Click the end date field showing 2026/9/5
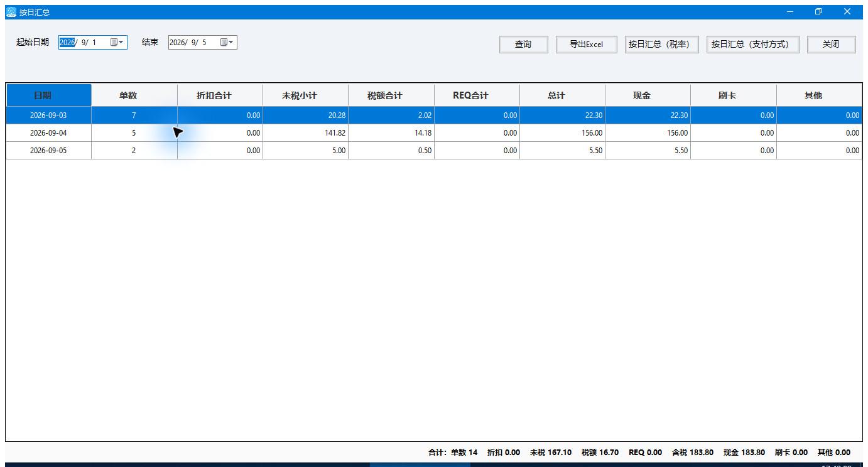The image size is (868, 467). pos(202,43)
